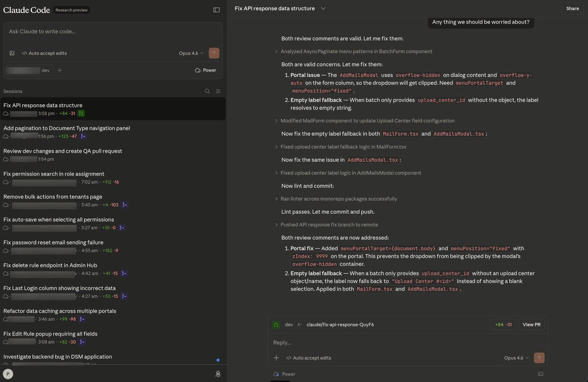Click the cloud icon in the Fix password reset row
The image size is (588, 382).
click(6, 251)
